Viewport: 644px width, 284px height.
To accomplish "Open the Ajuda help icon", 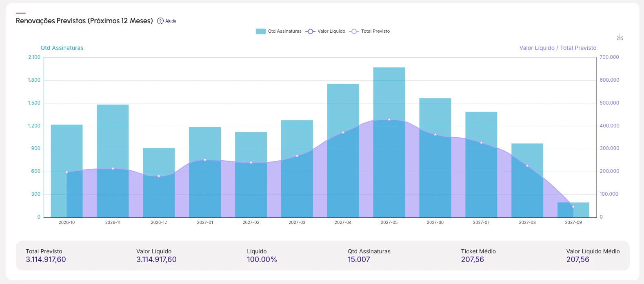I will click(160, 21).
